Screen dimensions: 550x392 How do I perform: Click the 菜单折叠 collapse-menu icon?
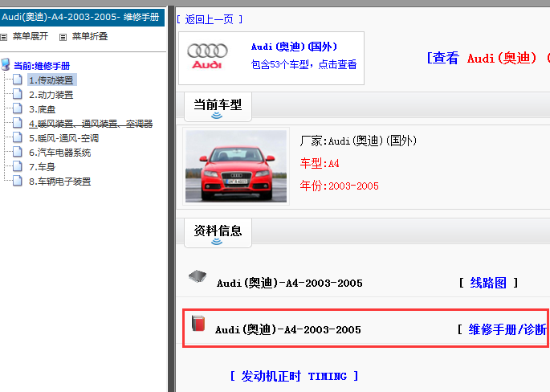pos(63,37)
